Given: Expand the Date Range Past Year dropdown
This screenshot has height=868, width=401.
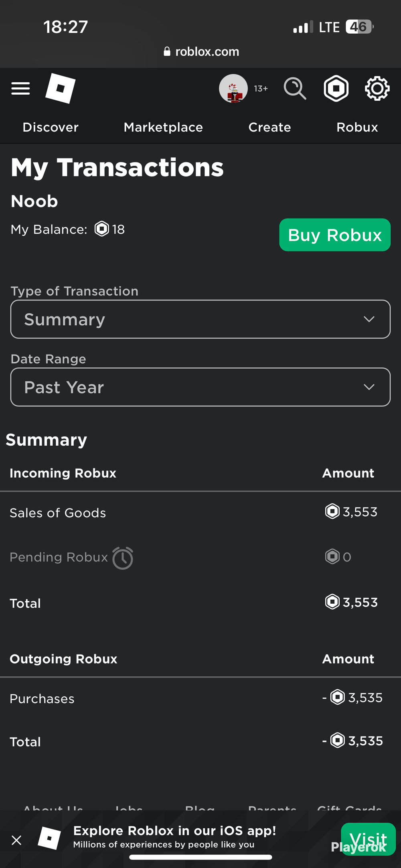Looking at the screenshot, I should (x=200, y=387).
